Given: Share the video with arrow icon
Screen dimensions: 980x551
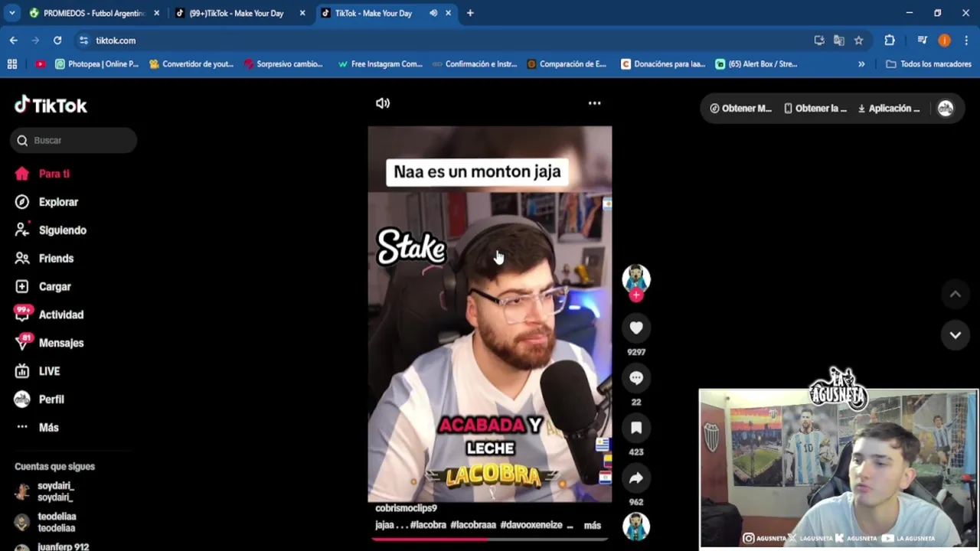Looking at the screenshot, I should click(x=636, y=478).
